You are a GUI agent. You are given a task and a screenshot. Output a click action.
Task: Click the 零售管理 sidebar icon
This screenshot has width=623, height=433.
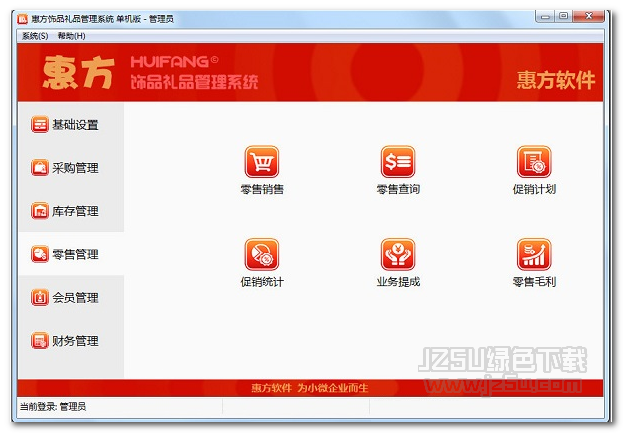tap(40, 254)
